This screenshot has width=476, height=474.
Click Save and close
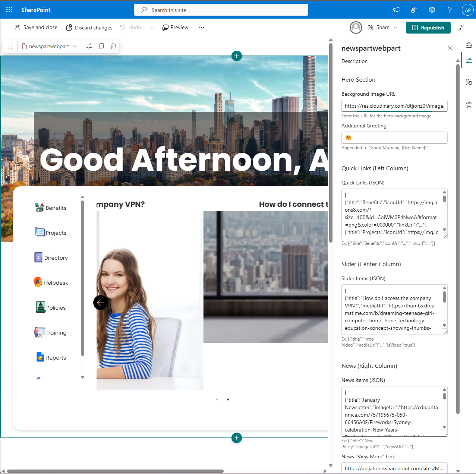coord(36,28)
